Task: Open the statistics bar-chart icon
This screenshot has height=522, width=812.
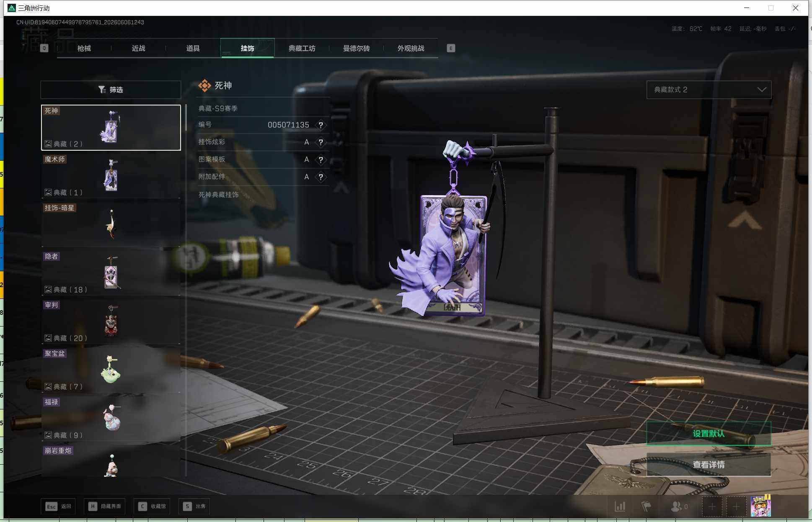Action: click(x=620, y=507)
